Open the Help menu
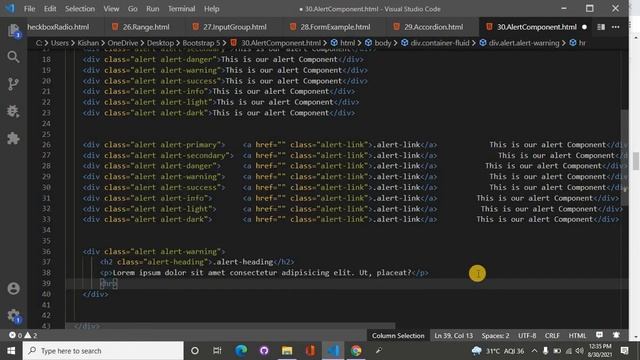 pyautogui.click(x=212, y=9)
